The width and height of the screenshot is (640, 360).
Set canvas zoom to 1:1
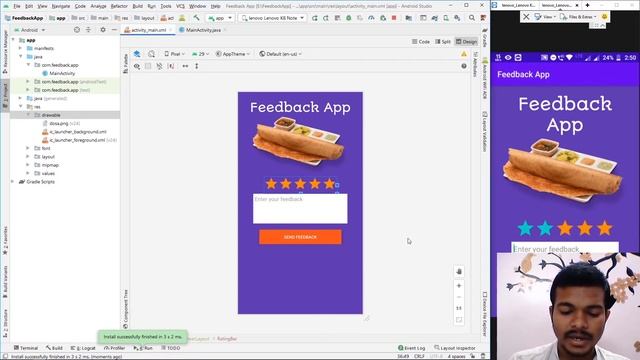tap(459, 308)
